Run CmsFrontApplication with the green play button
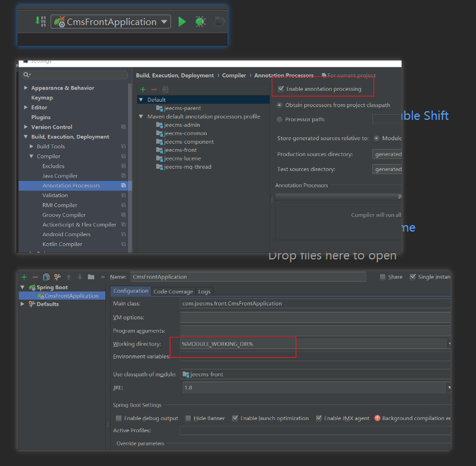Screen dimensions: 476x466 182,22
